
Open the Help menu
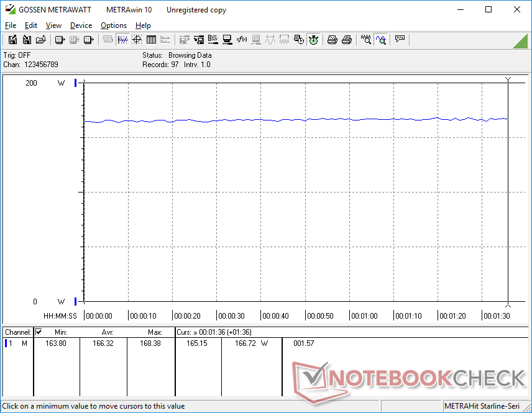143,25
